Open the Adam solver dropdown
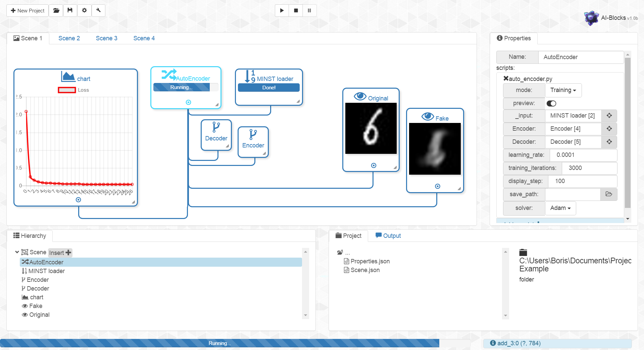The height and width of the screenshot is (350, 644). (x=560, y=208)
